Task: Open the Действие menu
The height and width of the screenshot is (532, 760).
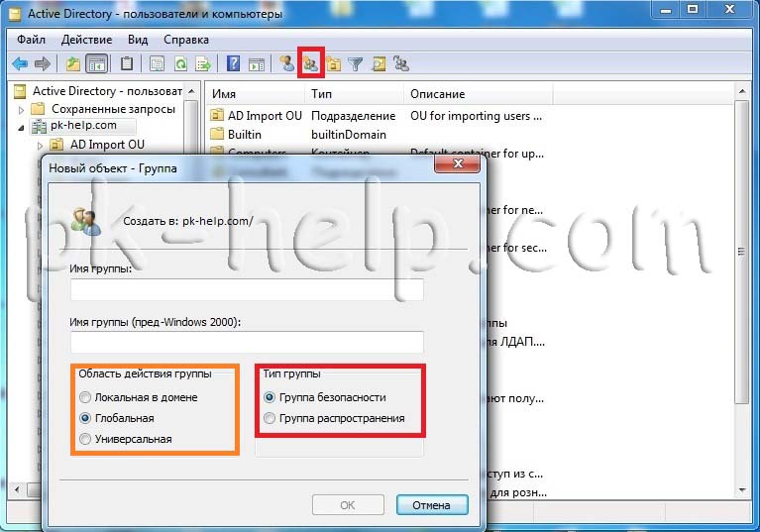Action: coord(86,40)
